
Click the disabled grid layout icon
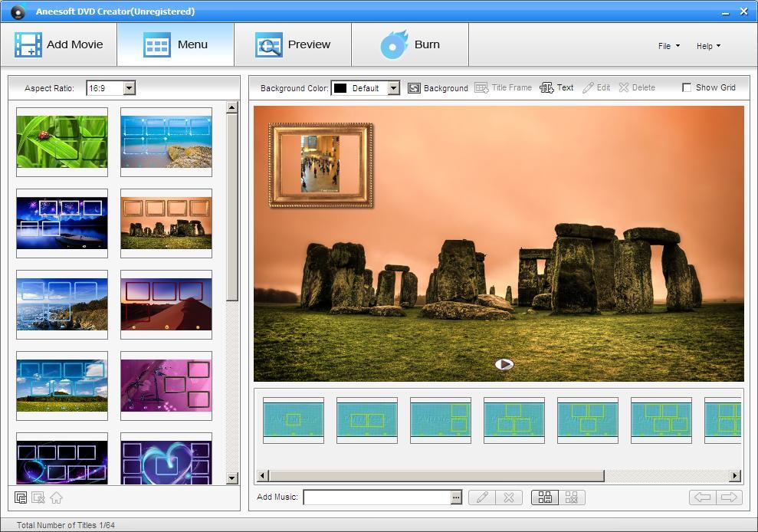572,498
